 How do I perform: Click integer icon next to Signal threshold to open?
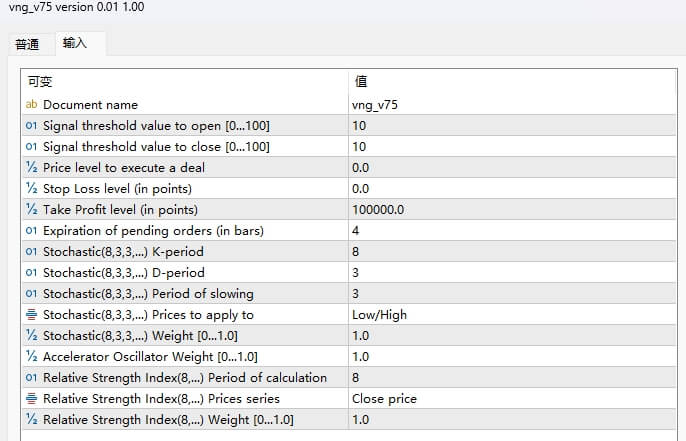tap(31, 126)
